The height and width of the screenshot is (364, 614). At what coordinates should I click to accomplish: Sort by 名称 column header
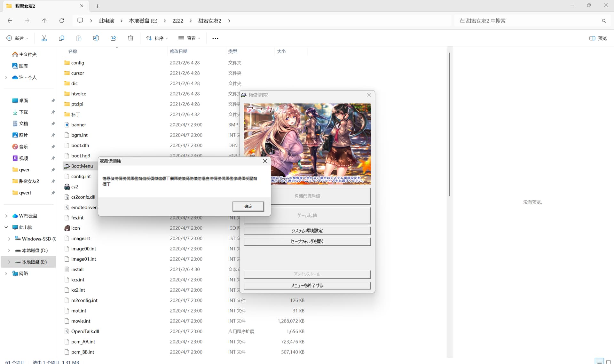tap(73, 51)
